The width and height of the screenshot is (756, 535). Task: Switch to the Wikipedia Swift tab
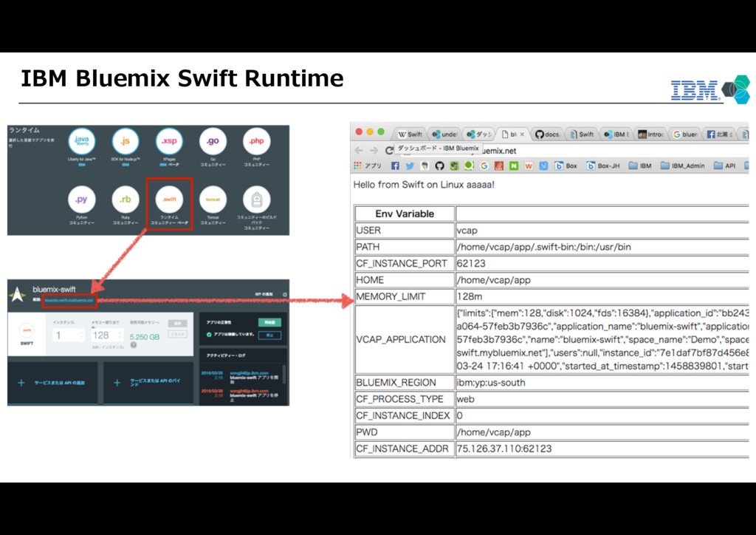(x=410, y=134)
